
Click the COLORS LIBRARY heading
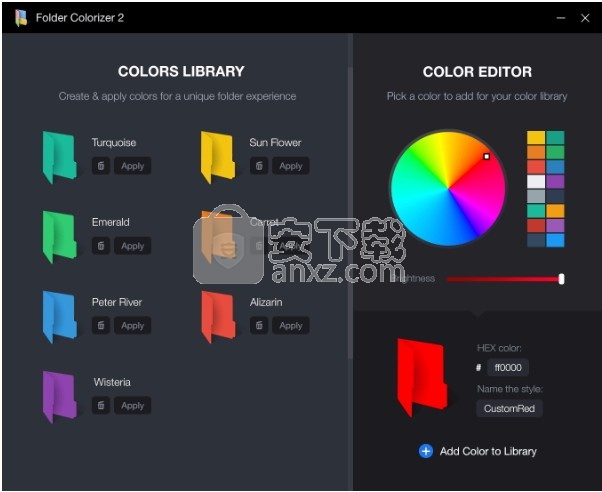[x=181, y=71]
